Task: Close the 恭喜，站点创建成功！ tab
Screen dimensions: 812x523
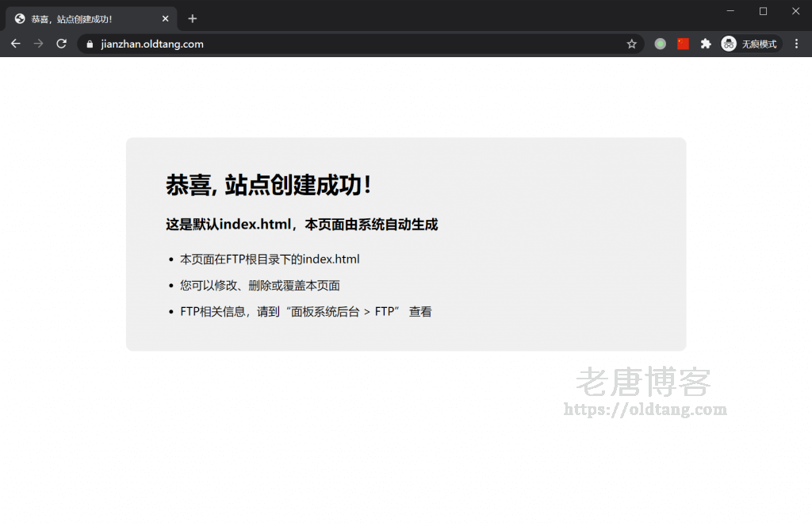Action: (x=165, y=19)
